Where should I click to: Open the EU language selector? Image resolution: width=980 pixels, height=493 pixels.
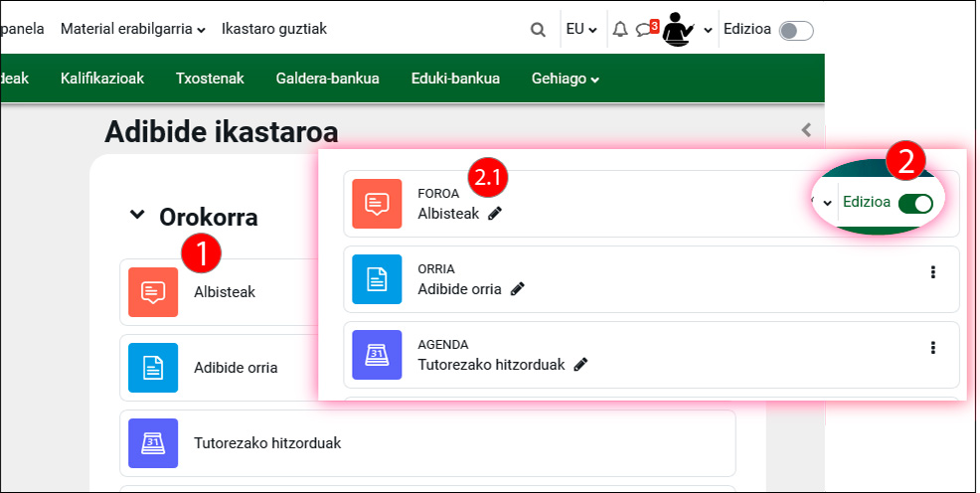click(580, 30)
